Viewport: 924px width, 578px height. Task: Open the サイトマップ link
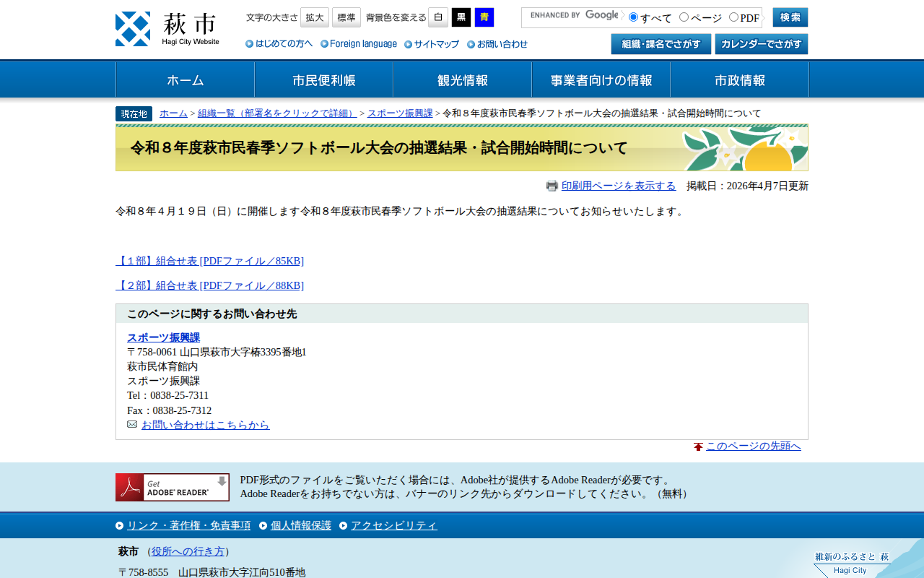[432, 44]
